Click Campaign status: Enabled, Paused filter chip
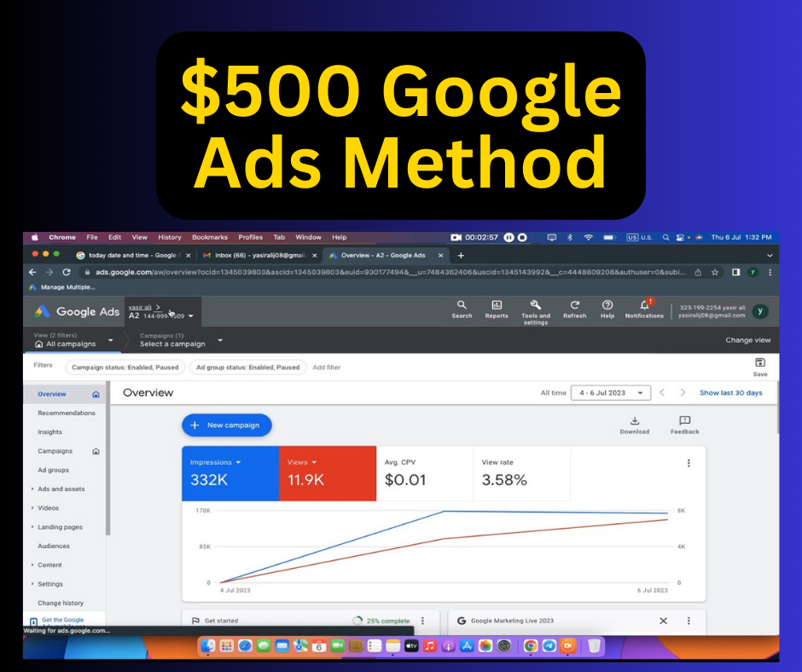 coord(125,368)
